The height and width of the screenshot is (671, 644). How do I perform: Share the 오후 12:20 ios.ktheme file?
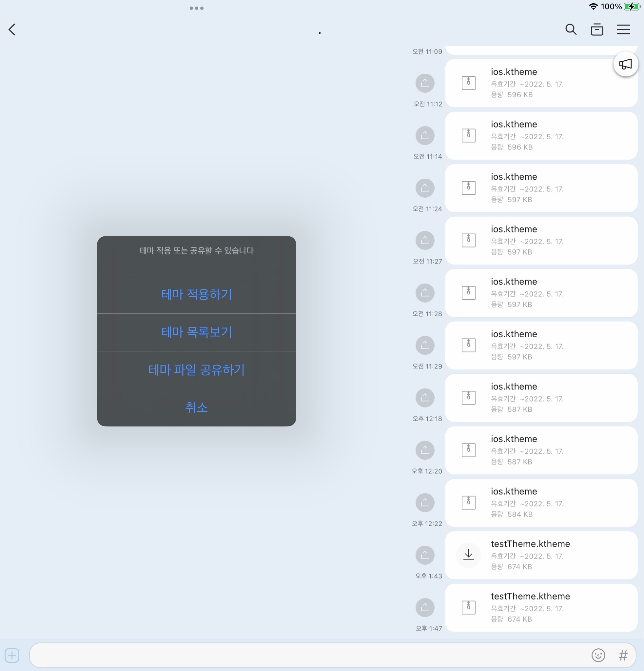425,450
